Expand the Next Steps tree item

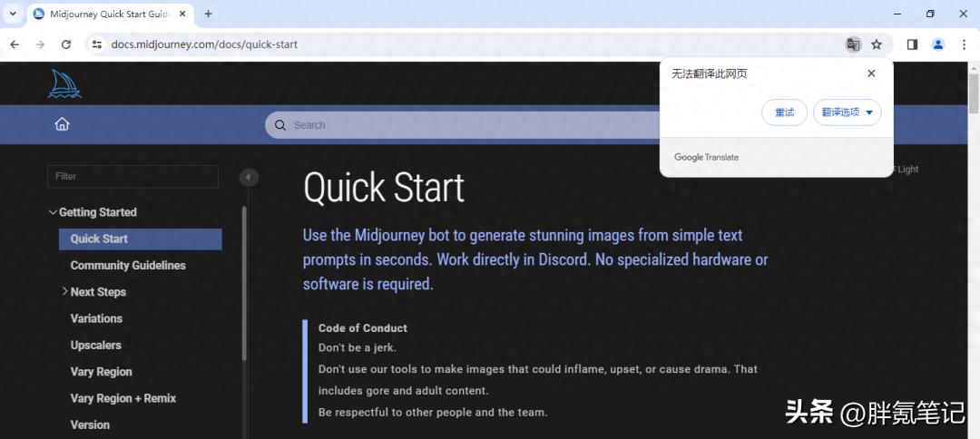[65, 291]
